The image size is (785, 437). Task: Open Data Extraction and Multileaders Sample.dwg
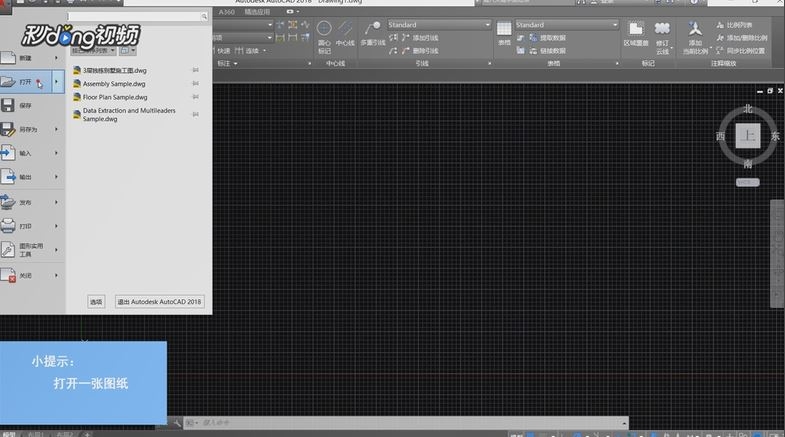coord(129,115)
